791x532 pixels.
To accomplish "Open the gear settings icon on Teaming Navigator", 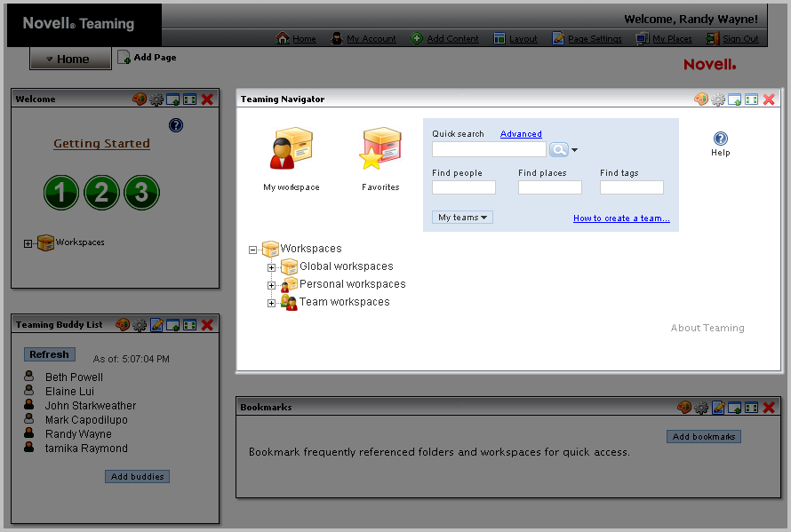I will click(719, 100).
